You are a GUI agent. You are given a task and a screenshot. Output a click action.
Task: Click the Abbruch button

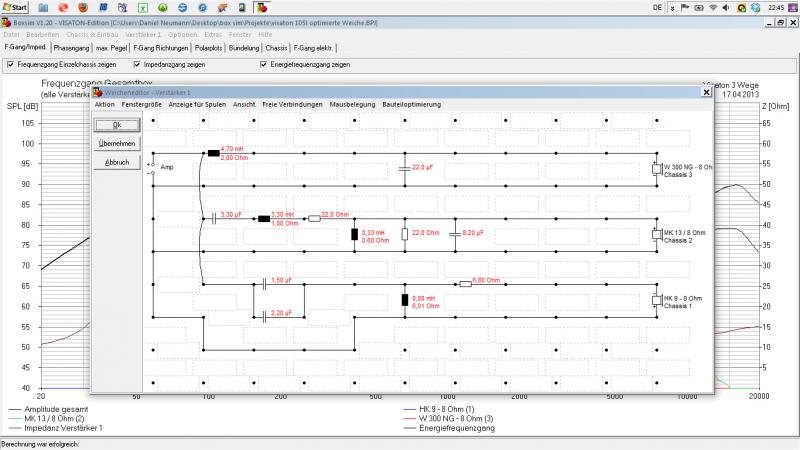click(x=117, y=161)
